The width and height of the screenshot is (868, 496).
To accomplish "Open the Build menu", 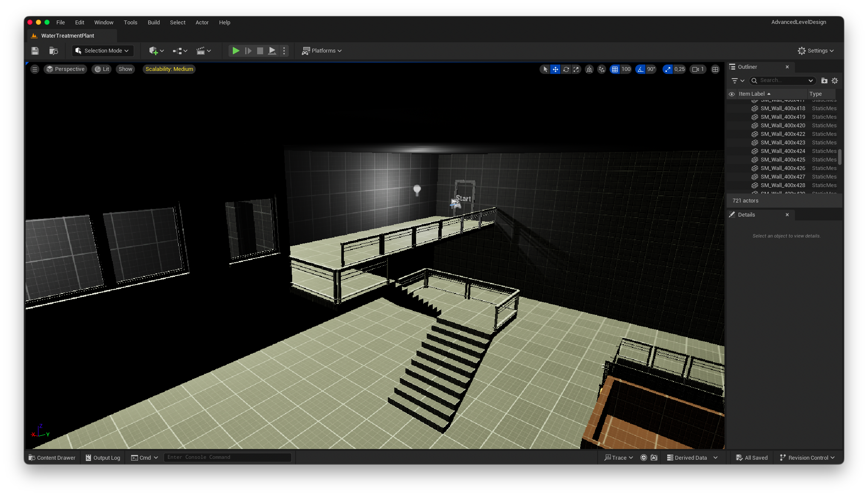I will pos(153,23).
